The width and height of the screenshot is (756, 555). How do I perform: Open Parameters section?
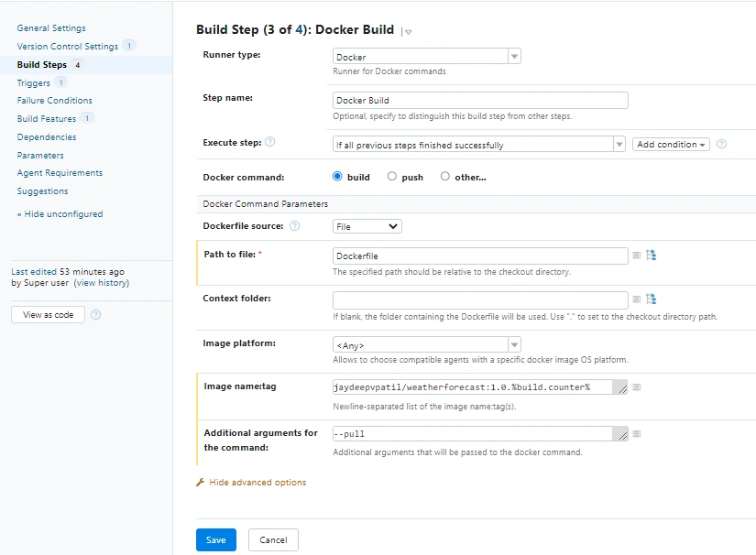click(x=40, y=155)
